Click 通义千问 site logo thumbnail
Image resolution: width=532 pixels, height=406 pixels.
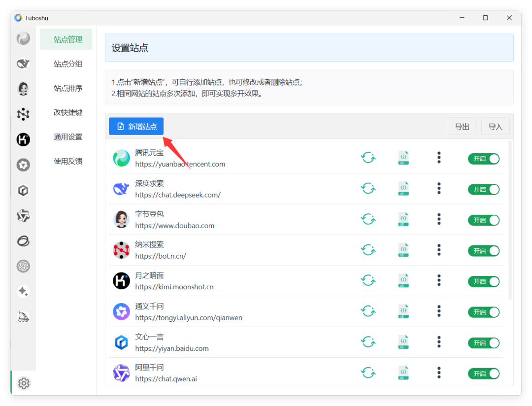click(121, 311)
